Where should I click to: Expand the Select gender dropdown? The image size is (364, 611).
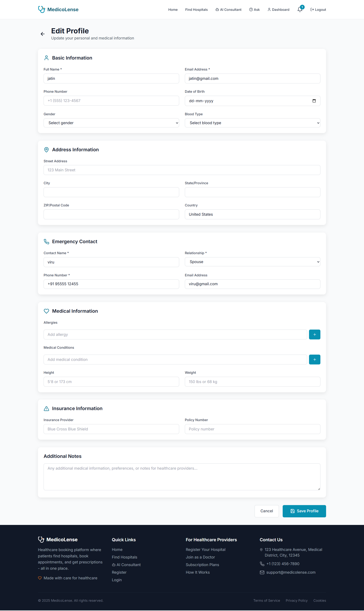click(x=111, y=123)
